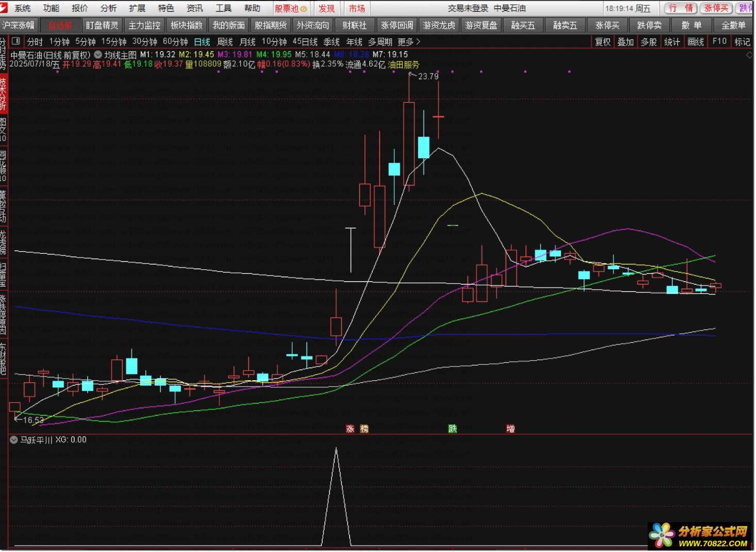Toggle the panel layout icon beside 分时
Screen dimensions: 756x552
pos(16,41)
